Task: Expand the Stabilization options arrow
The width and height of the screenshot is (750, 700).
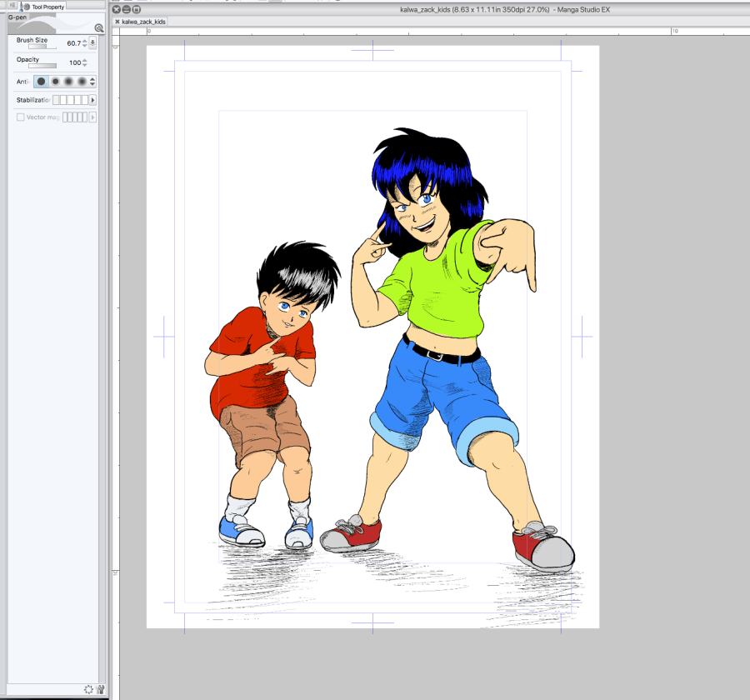Action: pos(92,100)
